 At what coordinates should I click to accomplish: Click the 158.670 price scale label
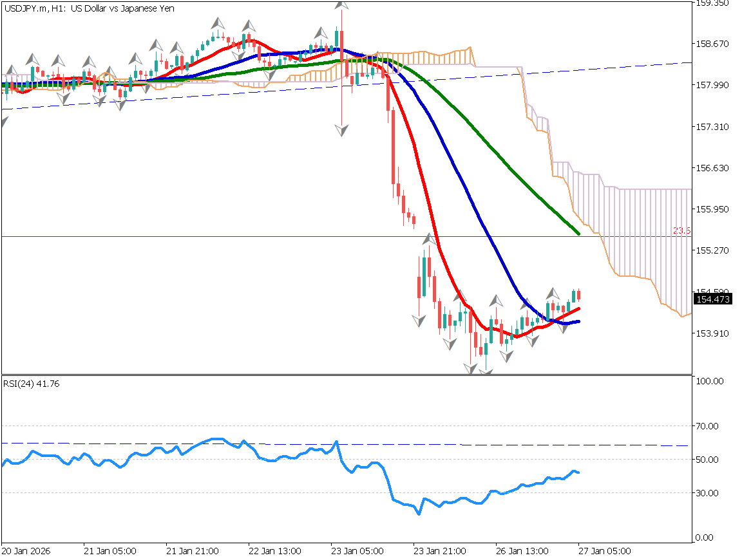(712, 44)
